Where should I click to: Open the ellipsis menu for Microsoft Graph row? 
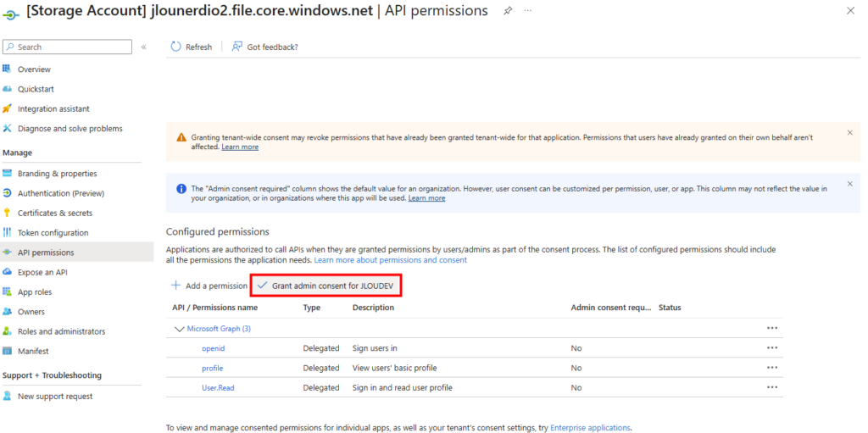click(772, 328)
